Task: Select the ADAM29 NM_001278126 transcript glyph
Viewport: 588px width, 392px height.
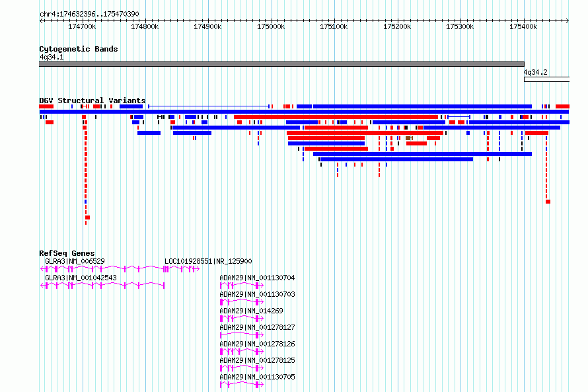Action: click(242, 352)
